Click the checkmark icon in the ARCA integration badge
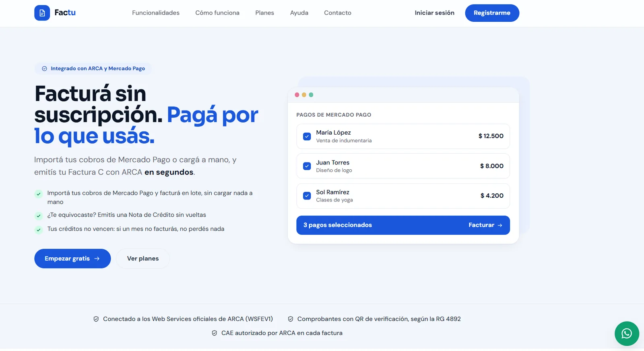 [x=45, y=69]
